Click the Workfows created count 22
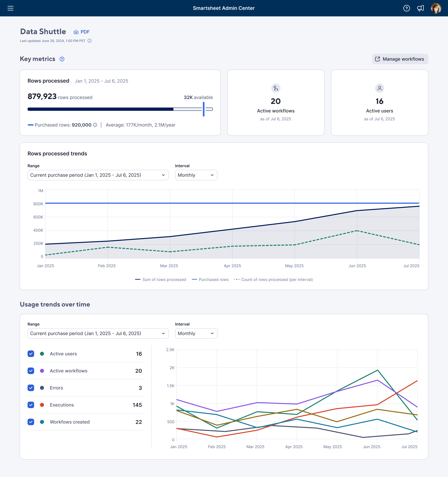This screenshot has height=477, width=448. 139,422
